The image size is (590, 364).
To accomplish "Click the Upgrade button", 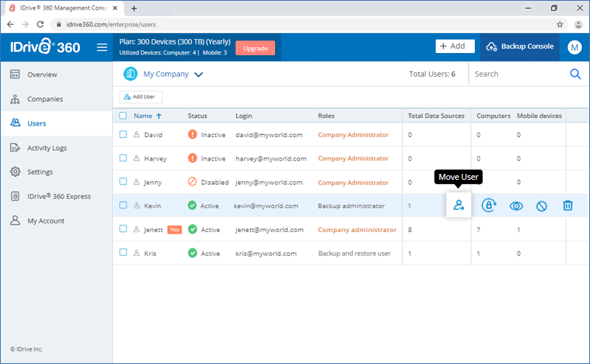I will point(255,48).
